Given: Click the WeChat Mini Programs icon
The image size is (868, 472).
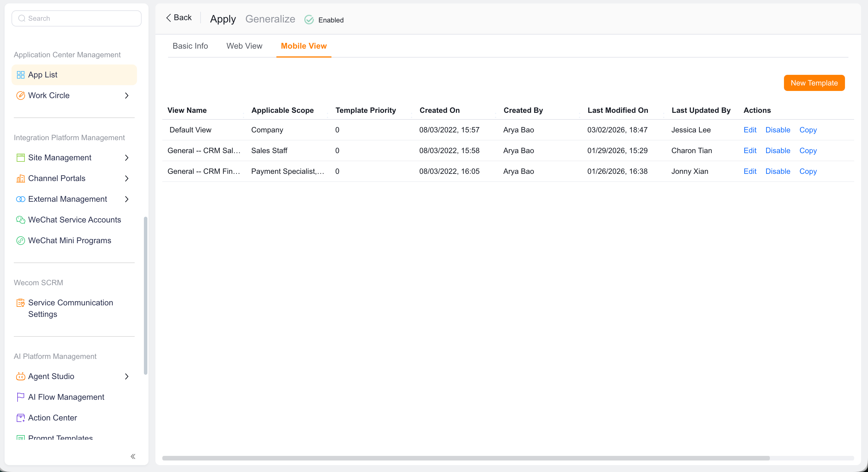Looking at the screenshot, I should (20, 241).
